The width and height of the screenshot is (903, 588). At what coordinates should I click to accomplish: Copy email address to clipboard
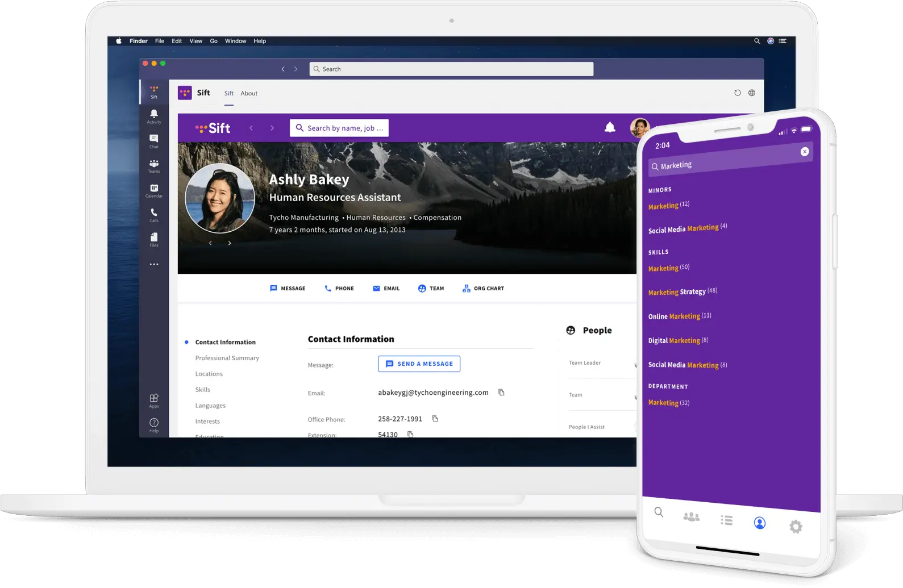click(501, 392)
